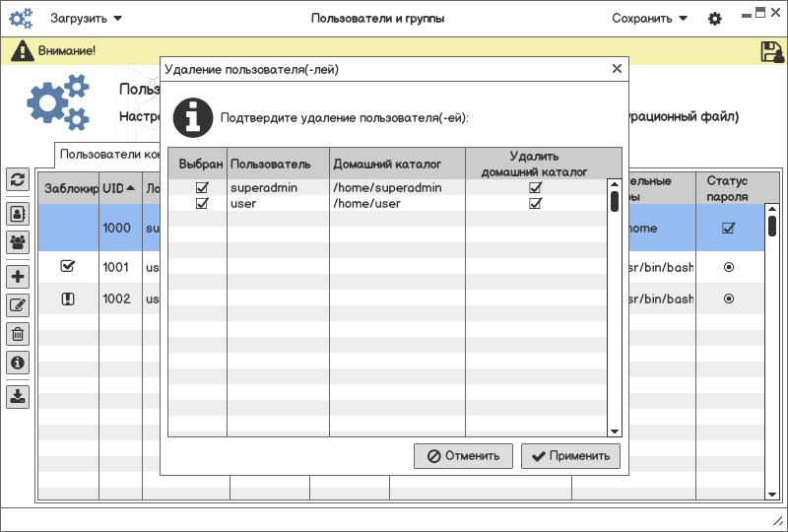Click the Домашний каталог column header

[398, 164]
